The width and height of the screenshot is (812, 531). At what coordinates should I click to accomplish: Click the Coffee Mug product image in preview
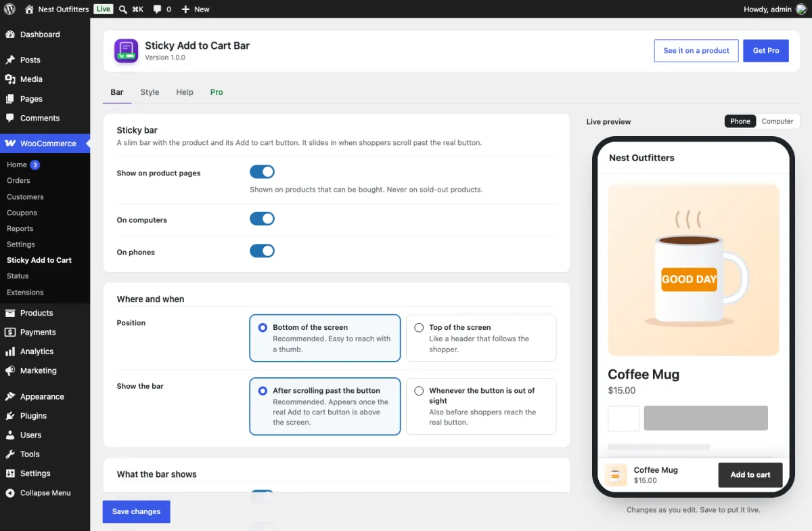pyautogui.click(x=694, y=270)
